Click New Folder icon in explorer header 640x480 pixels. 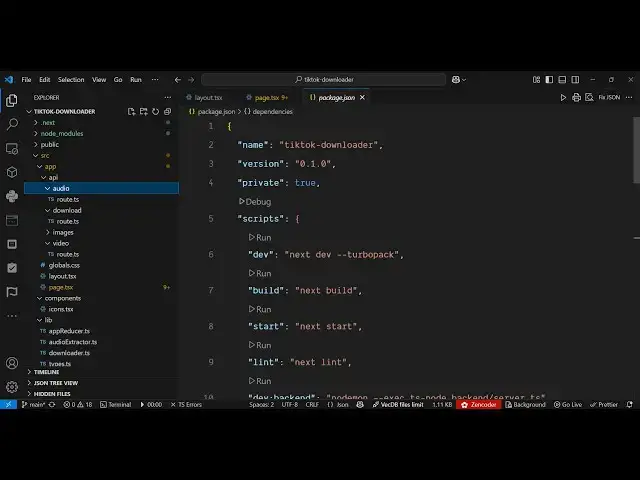point(144,111)
